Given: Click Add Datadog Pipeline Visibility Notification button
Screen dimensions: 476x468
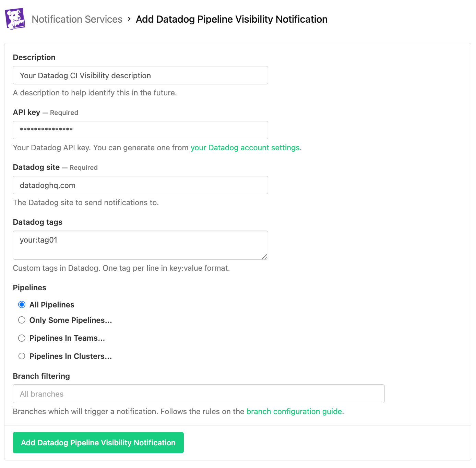Looking at the screenshot, I should tap(98, 443).
